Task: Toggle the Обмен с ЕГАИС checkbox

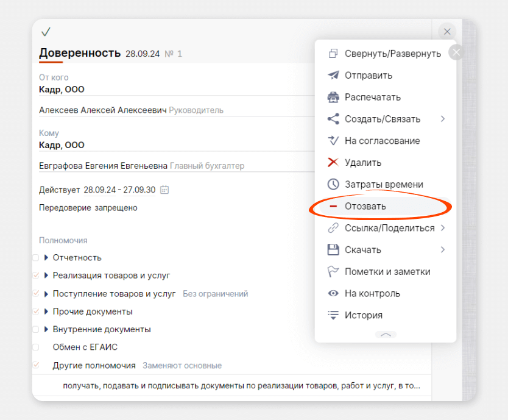Action: click(x=36, y=347)
